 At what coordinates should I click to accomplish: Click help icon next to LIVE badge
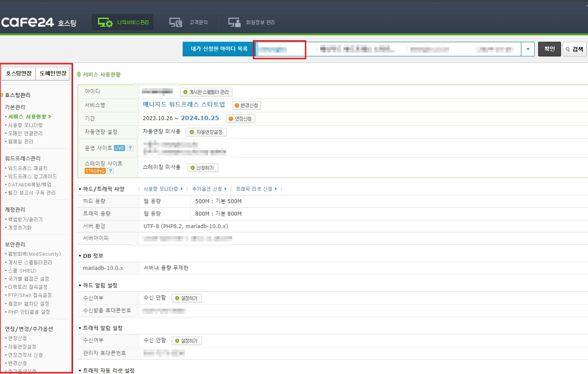(x=130, y=148)
